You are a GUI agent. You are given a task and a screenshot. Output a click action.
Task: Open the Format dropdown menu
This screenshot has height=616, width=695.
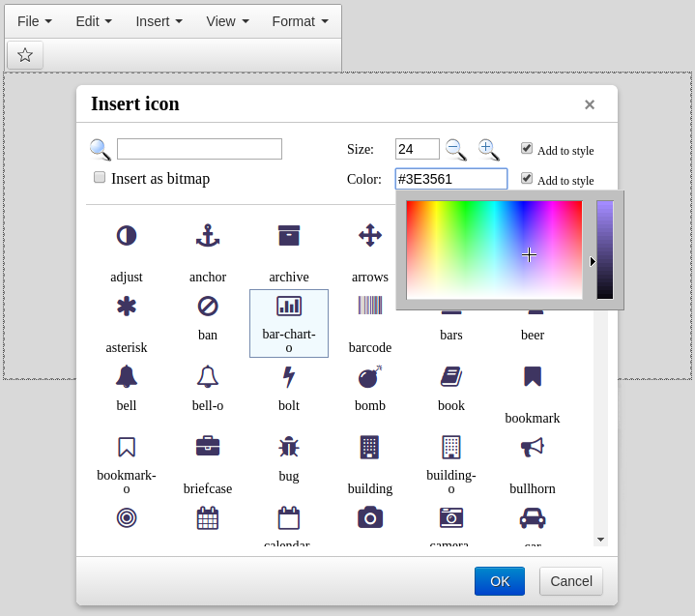click(x=300, y=20)
